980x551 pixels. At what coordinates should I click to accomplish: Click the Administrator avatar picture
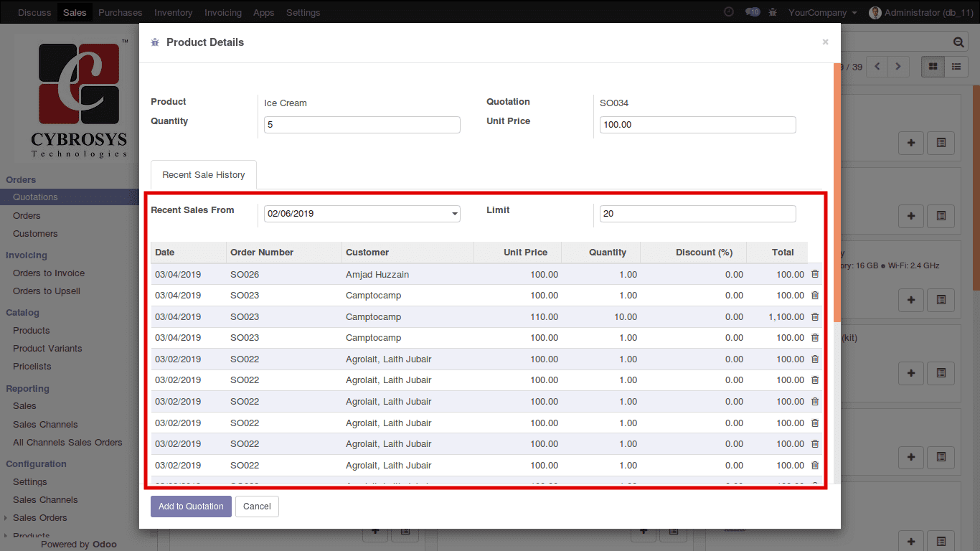[x=875, y=12]
